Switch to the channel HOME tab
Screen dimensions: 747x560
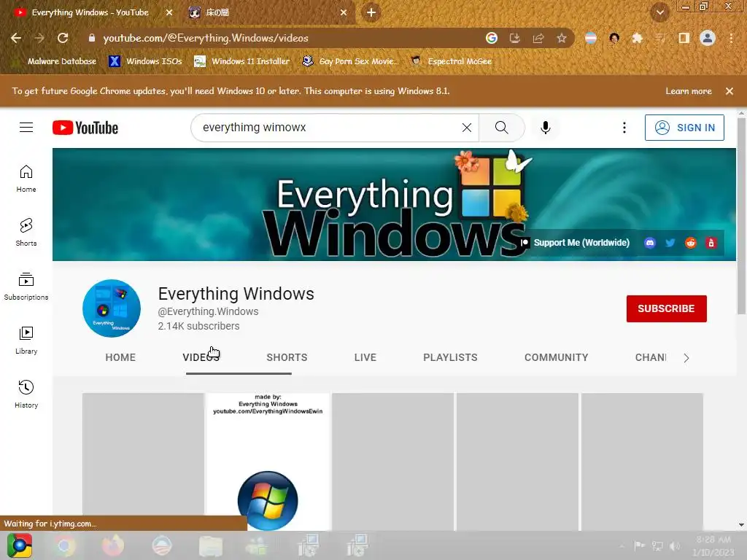point(120,357)
